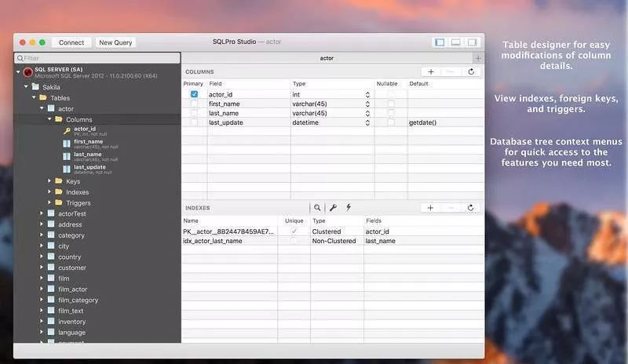
Task: Collapse the Columns folder
Action: pyautogui.click(x=49, y=119)
